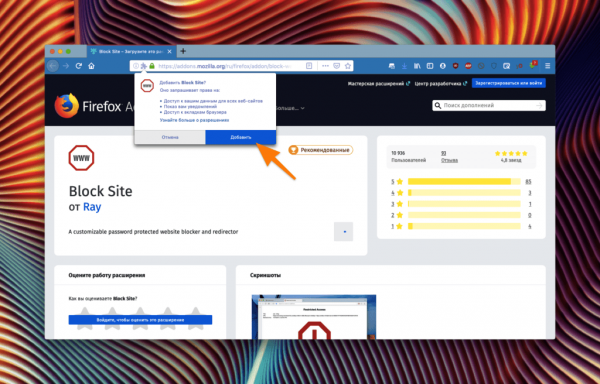The image size is (600, 384).
Task: Click Зарегистрироваться или войти button
Action: [x=509, y=83]
